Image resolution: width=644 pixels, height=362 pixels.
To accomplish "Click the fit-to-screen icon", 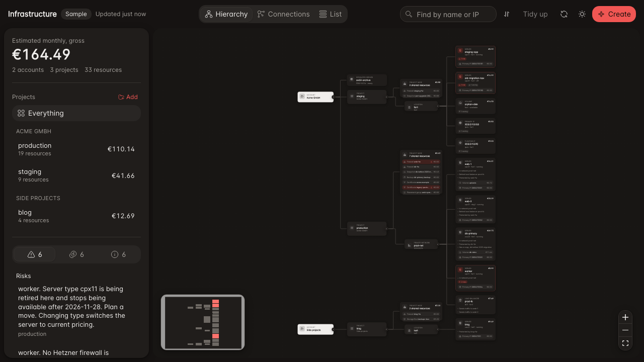I will point(625,343).
